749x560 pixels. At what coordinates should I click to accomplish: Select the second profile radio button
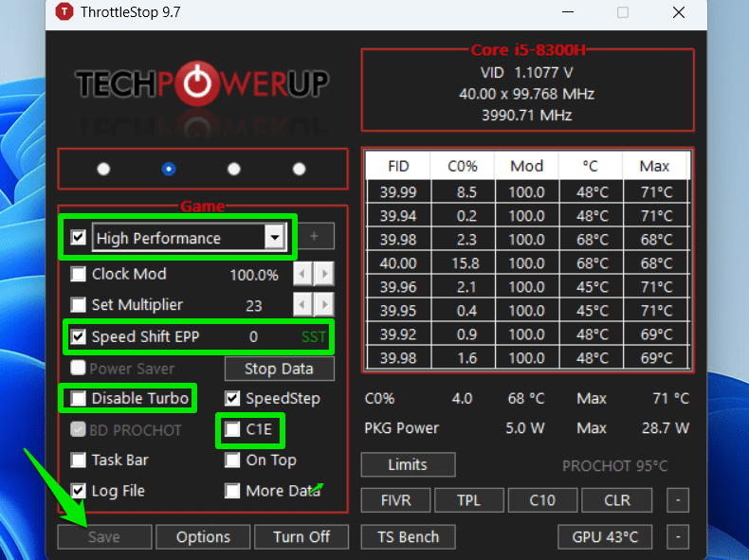coord(169,169)
